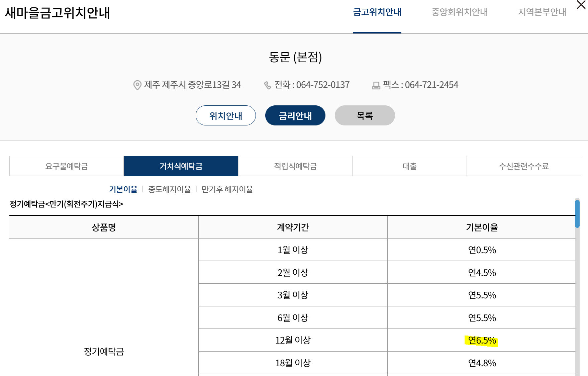Screen dimensions: 588x376
Task: Switch to the 금고위치안내 tab
Action: 377,12
